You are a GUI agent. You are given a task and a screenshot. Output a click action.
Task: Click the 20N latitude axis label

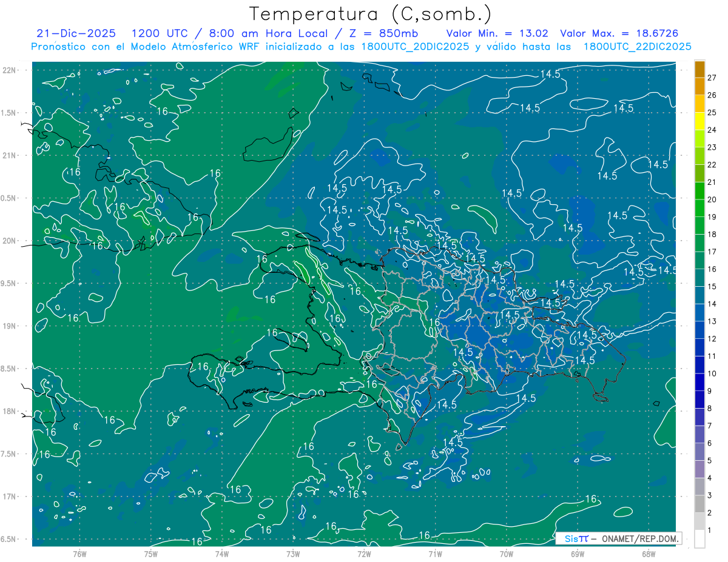10,241
